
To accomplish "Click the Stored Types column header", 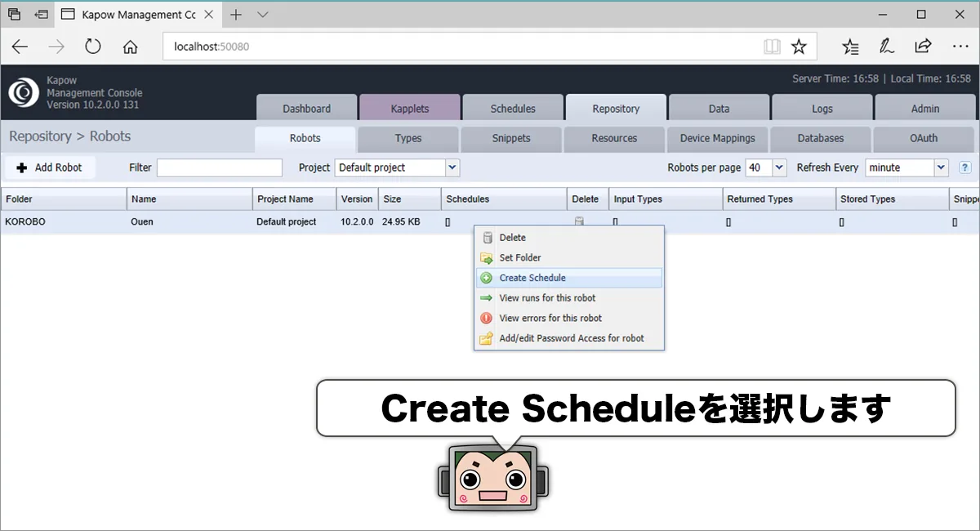I will [893, 199].
